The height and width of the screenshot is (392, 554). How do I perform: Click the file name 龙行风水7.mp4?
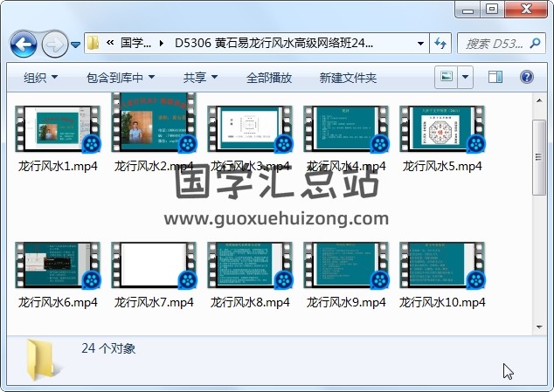(x=154, y=302)
